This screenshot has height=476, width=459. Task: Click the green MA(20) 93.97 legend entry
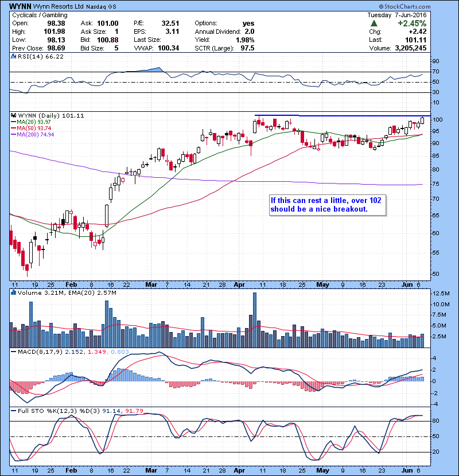click(x=31, y=122)
